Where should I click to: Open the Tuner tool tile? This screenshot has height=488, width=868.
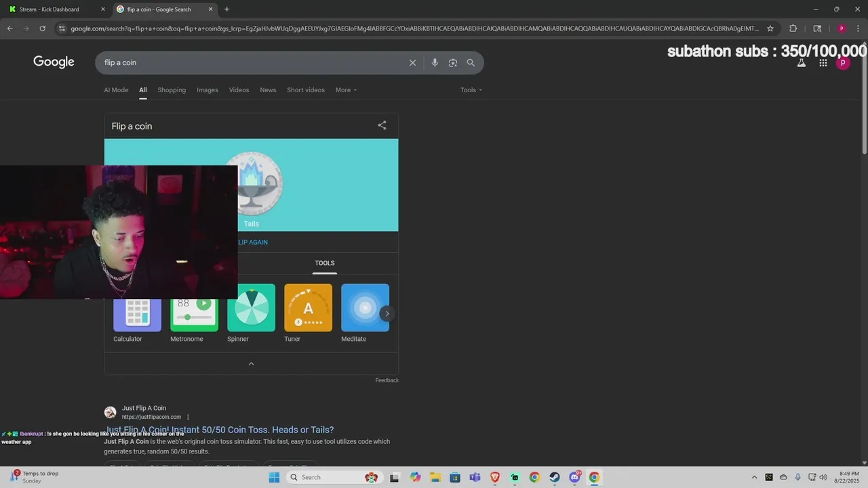click(308, 314)
